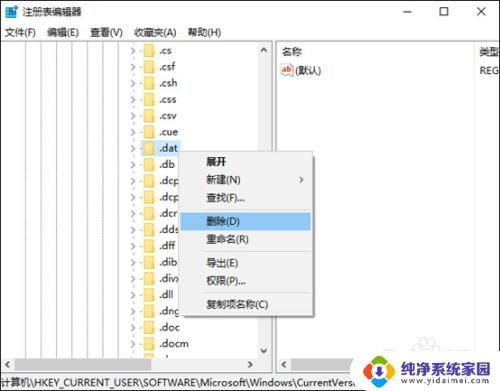Click the folder icon of .css key

[149, 99]
